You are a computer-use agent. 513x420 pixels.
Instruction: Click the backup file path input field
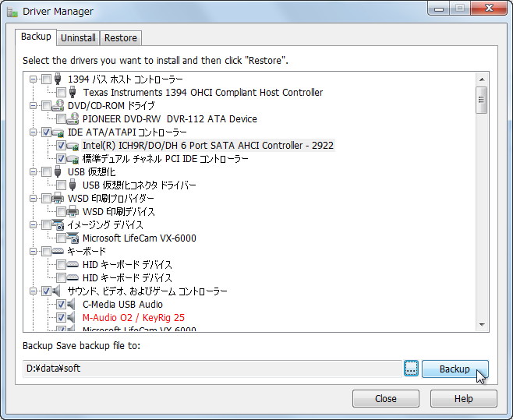[211, 369]
